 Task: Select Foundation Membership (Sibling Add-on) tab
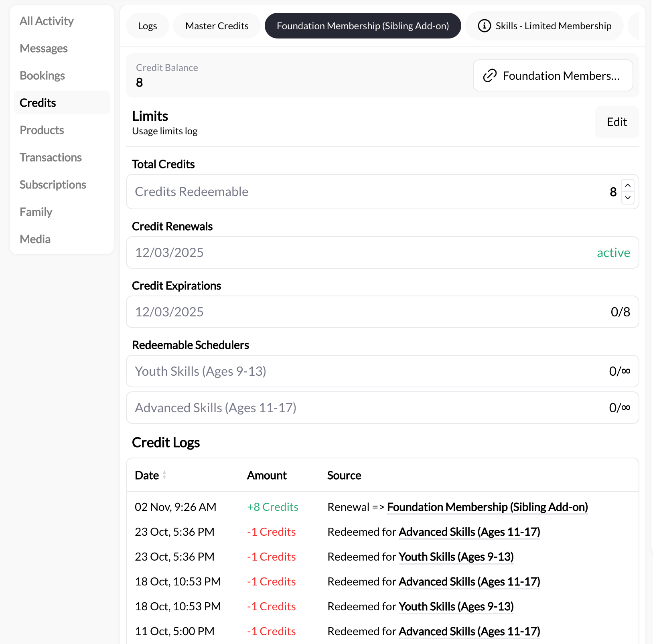[363, 26]
